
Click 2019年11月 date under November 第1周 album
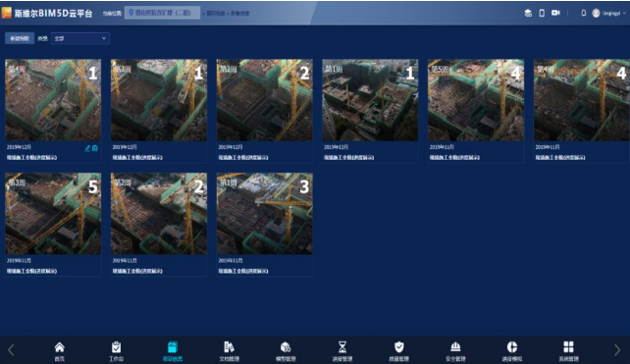click(231, 260)
